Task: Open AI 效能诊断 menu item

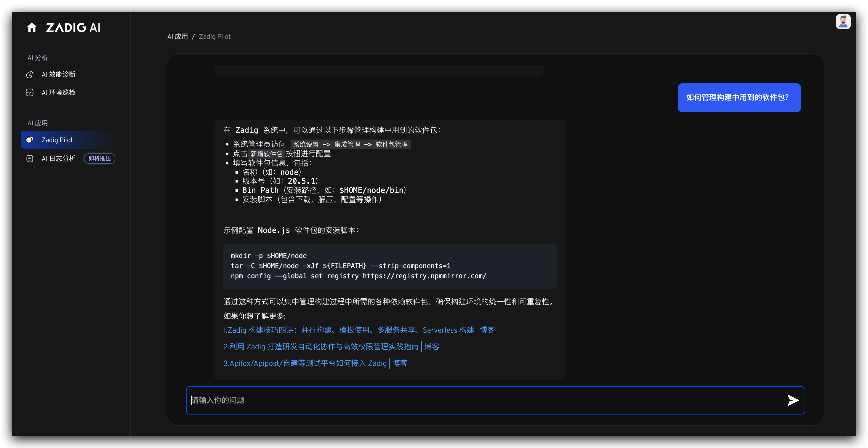Action: (58, 74)
